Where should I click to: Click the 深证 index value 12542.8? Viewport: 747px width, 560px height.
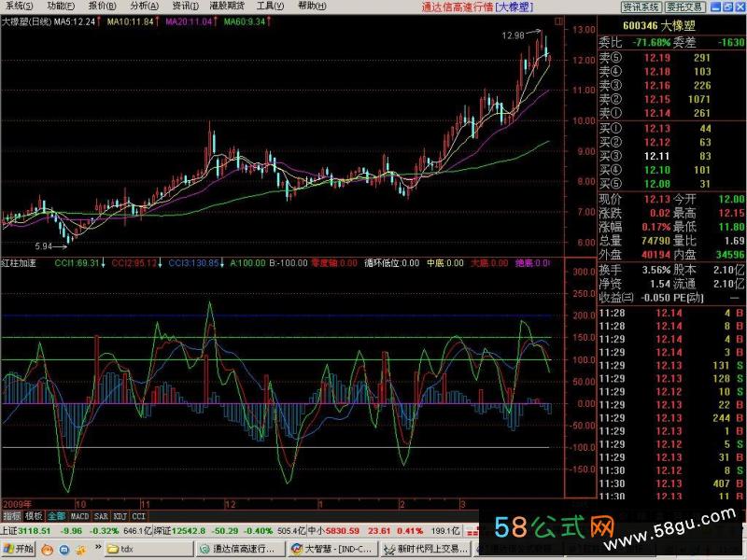tap(189, 530)
